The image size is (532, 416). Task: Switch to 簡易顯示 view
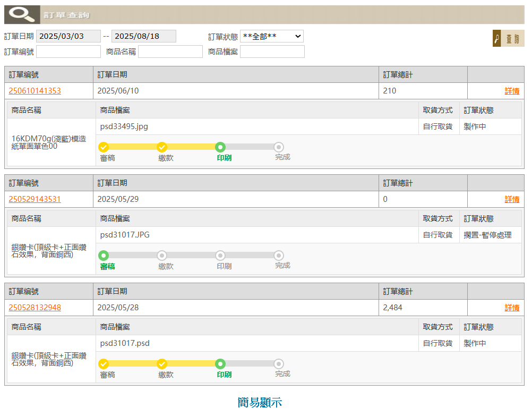pos(260,402)
